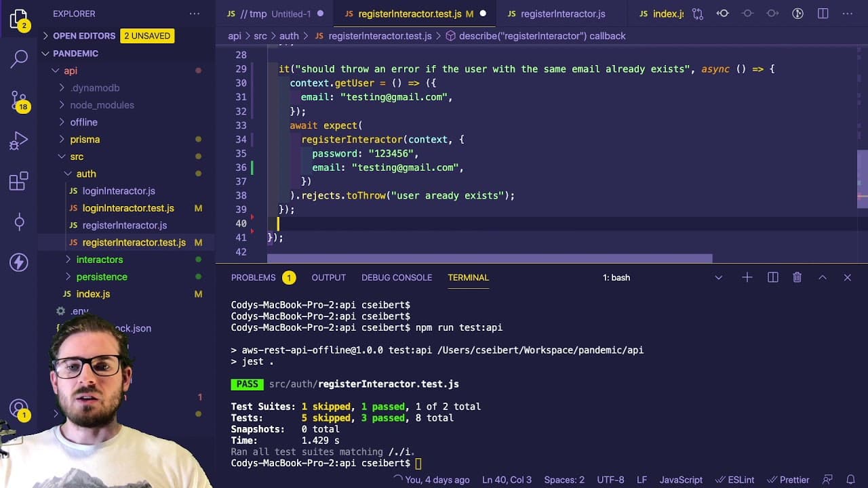Switch to the Untitled-1 editor tab

275,14
